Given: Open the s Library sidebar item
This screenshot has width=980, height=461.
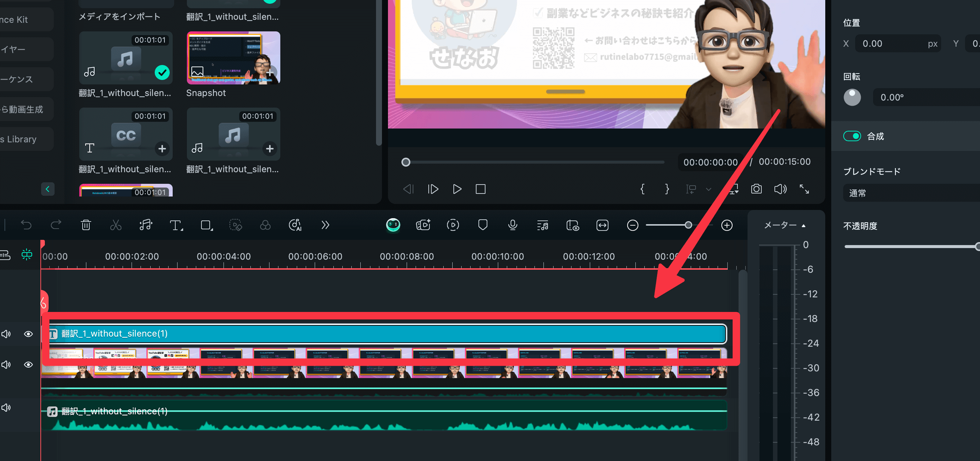Looking at the screenshot, I should tap(23, 139).
